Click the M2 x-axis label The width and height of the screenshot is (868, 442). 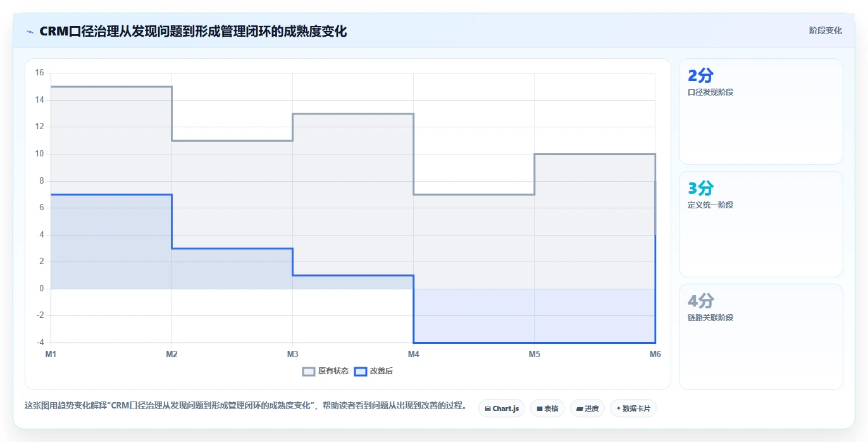(171, 354)
